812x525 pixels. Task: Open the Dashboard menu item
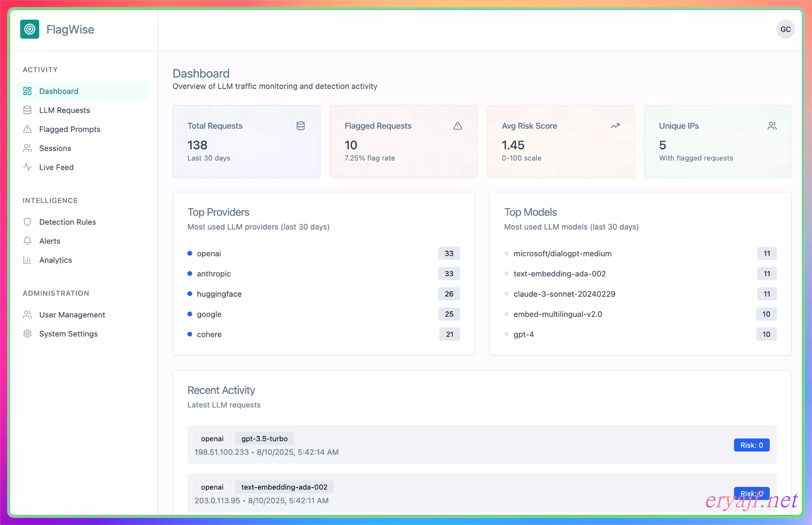click(82, 91)
